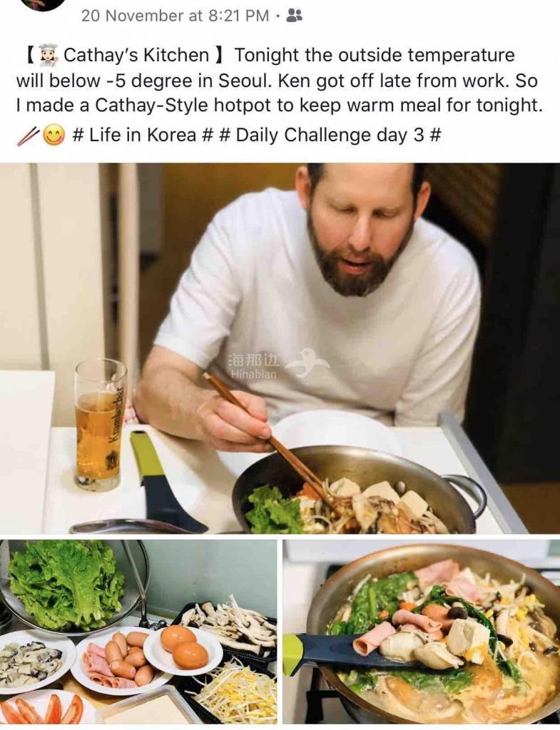This screenshot has height=730, width=560.
Task: Tap the yum face emoji
Action: (54, 136)
